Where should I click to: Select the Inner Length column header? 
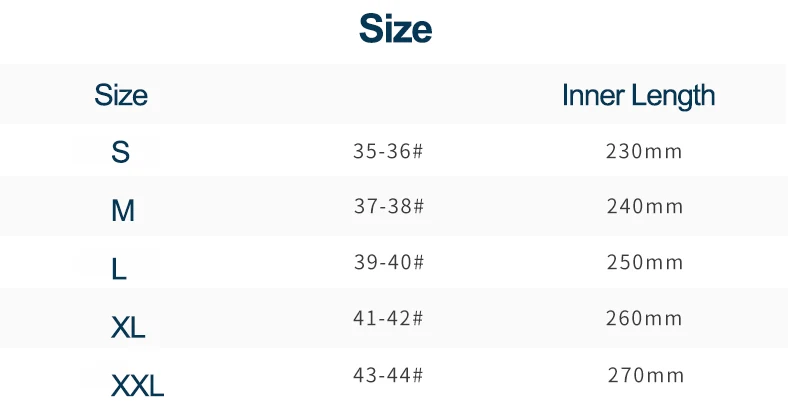pyautogui.click(x=638, y=96)
